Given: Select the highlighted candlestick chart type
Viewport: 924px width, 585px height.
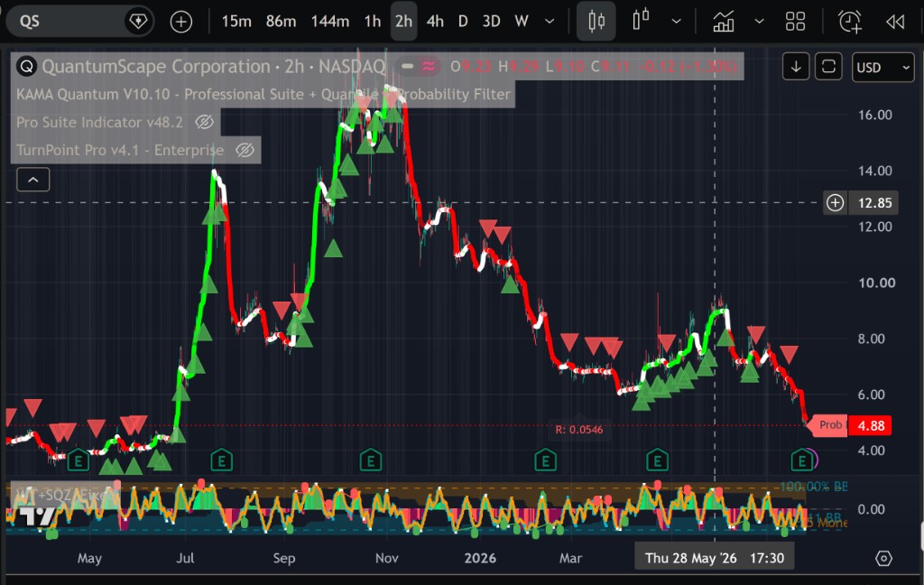Looking at the screenshot, I should point(596,22).
